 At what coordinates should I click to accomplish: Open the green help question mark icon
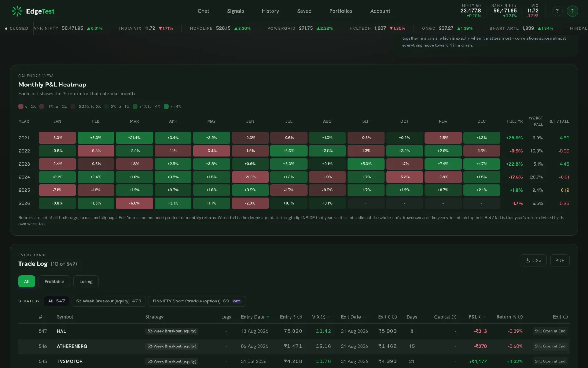(x=572, y=11)
